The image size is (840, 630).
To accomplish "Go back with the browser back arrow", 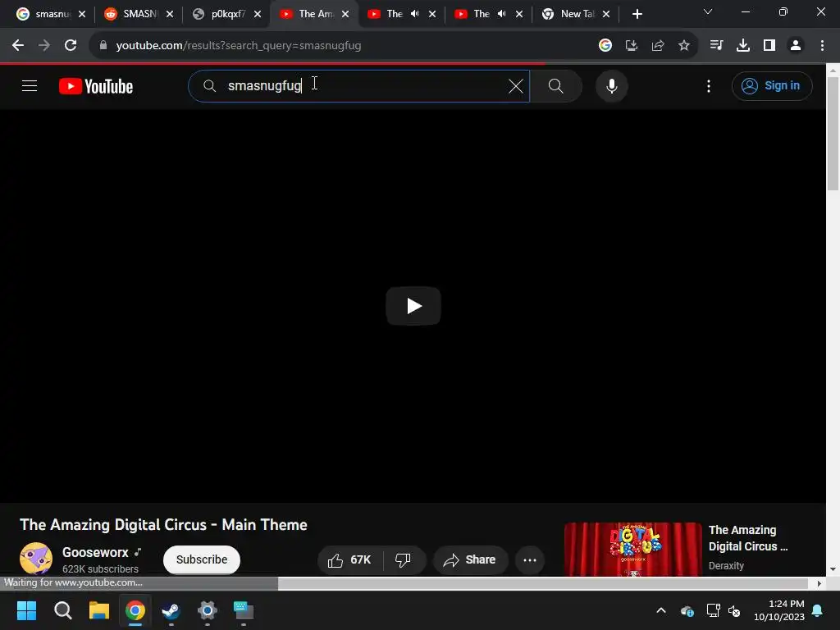I will tap(18, 46).
